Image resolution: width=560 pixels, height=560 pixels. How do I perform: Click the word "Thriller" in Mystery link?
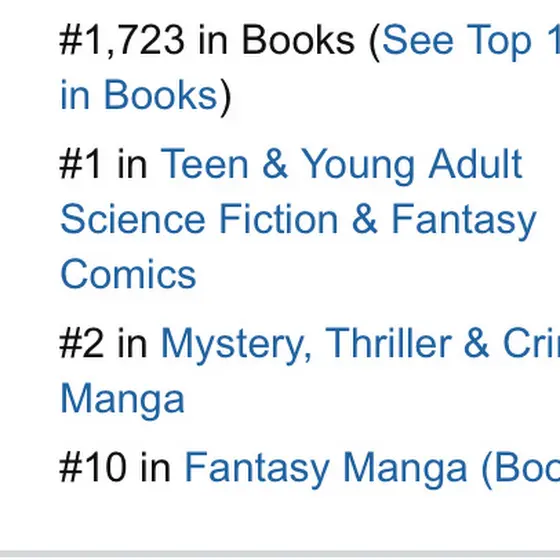tap(389, 343)
